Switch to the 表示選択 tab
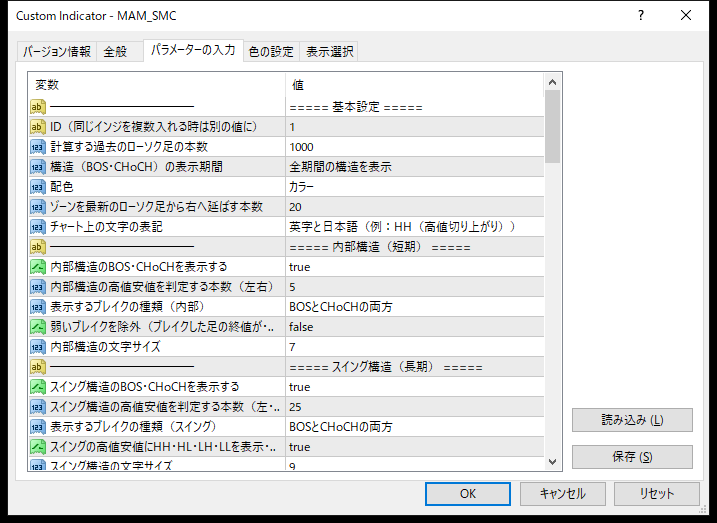The height and width of the screenshot is (523, 717). pyautogui.click(x=329, y=51)
